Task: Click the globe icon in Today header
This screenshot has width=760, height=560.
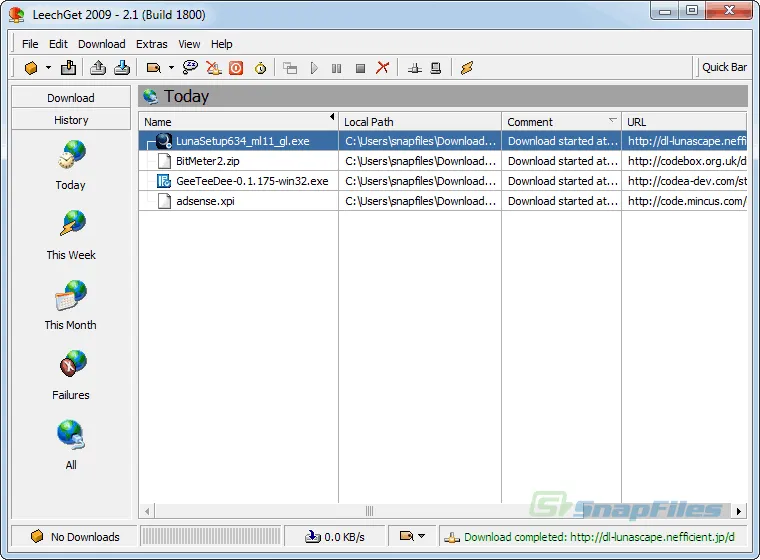Action: tap(150, 96)
